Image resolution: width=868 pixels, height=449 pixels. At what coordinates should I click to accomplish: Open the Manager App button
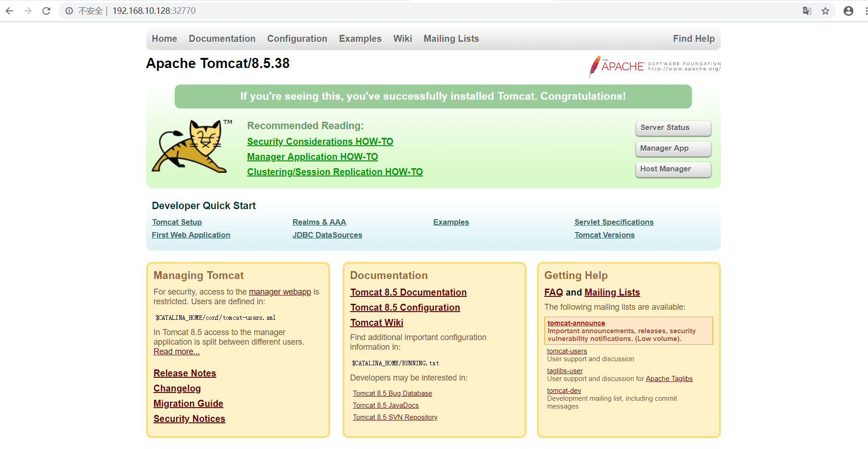point(673,148)
